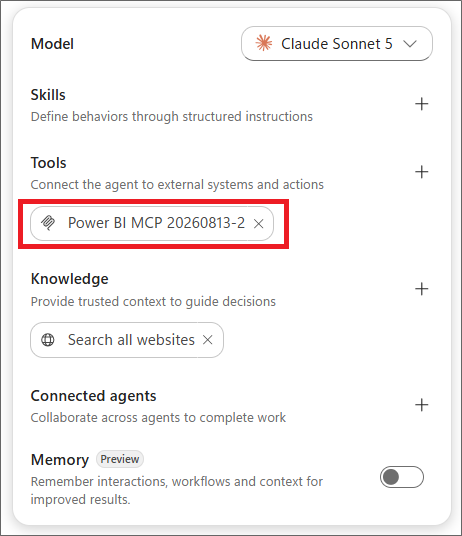The image size is (462, 536).
Task: Select the Skills section heading
Action: (x=48, y=95)
